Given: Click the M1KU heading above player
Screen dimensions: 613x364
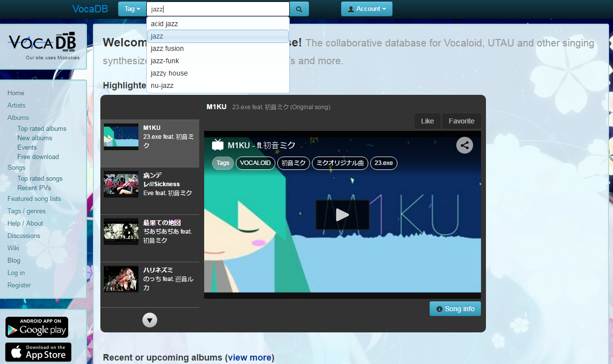Looking at the screenshot, I should pyautogui.click(x=217, y=107).
